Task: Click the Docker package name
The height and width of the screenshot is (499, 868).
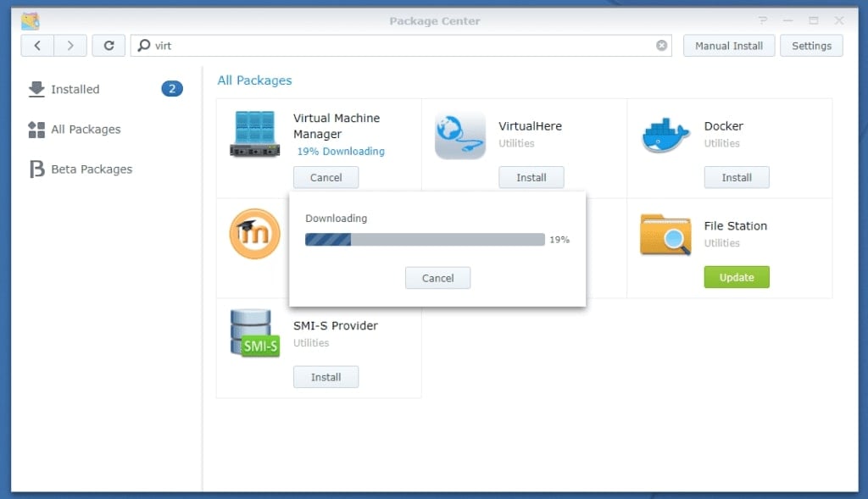Action: (x=724, y=126)
